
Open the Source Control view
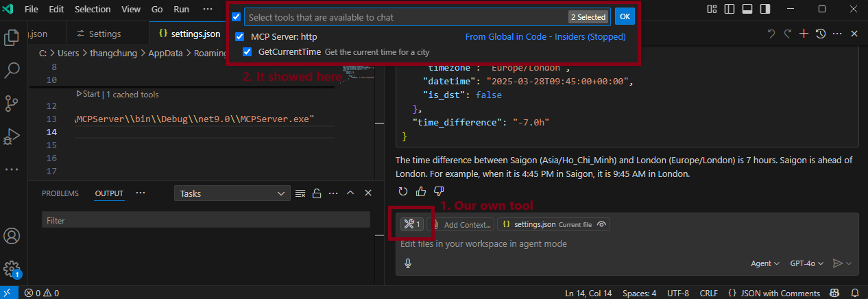pos(12,103)
